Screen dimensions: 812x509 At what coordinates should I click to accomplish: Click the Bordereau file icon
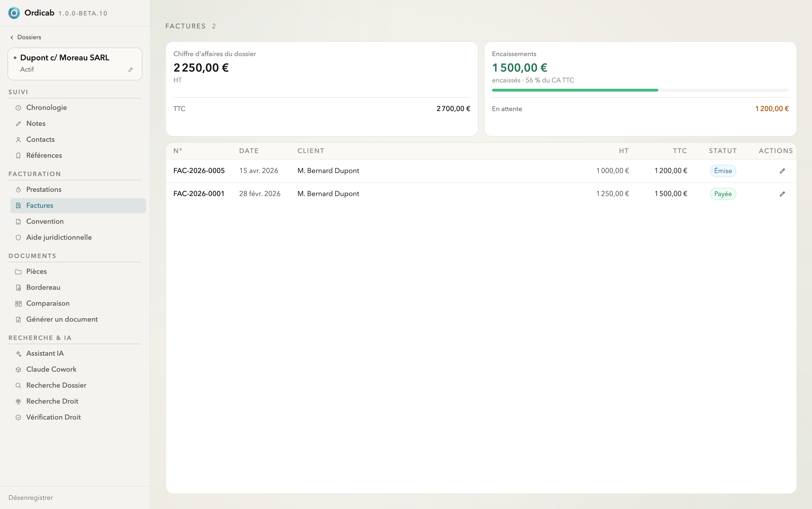tap(19, 288)
